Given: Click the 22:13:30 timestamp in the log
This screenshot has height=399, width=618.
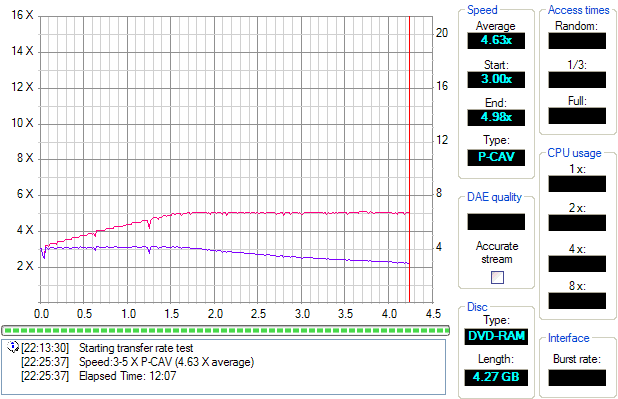Looking at the screenshot, I should tap(45, 348).
